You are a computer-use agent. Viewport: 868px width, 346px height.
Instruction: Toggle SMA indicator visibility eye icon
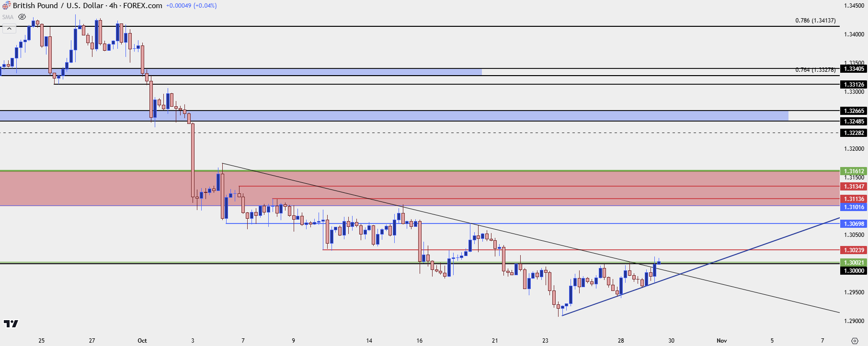[22, 17]
